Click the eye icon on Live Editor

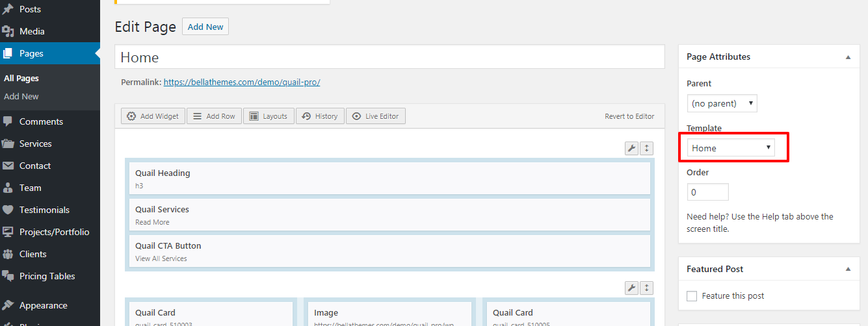[x=356, y=116]
